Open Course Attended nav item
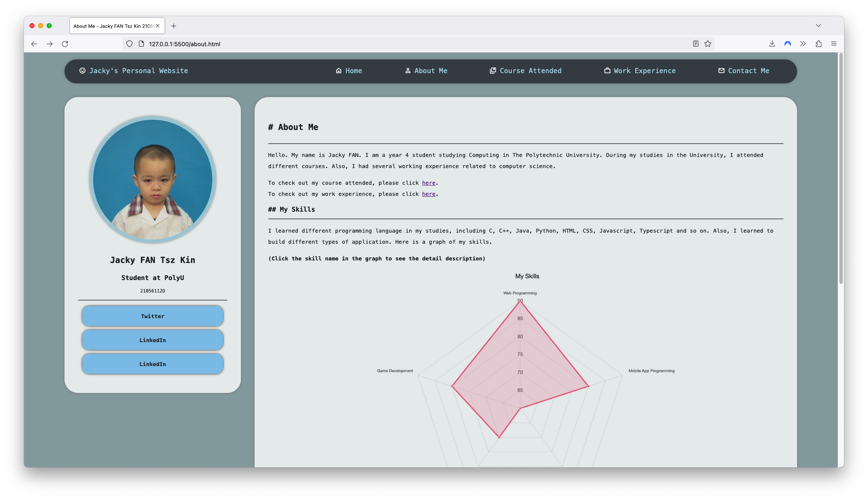This screenshot has height=499, width=868. tap(525, 71)
